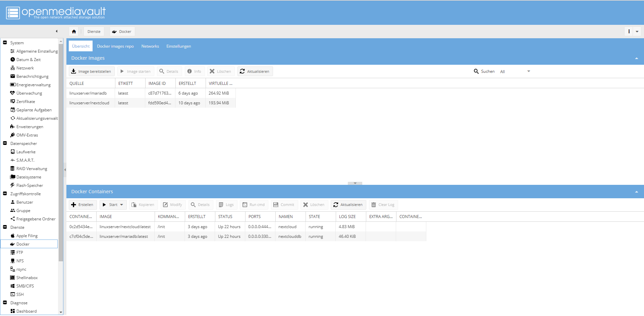Click the Dienste breadcrumb button
644x316 pixels.
pyautogui.click(x=94, y=32)
